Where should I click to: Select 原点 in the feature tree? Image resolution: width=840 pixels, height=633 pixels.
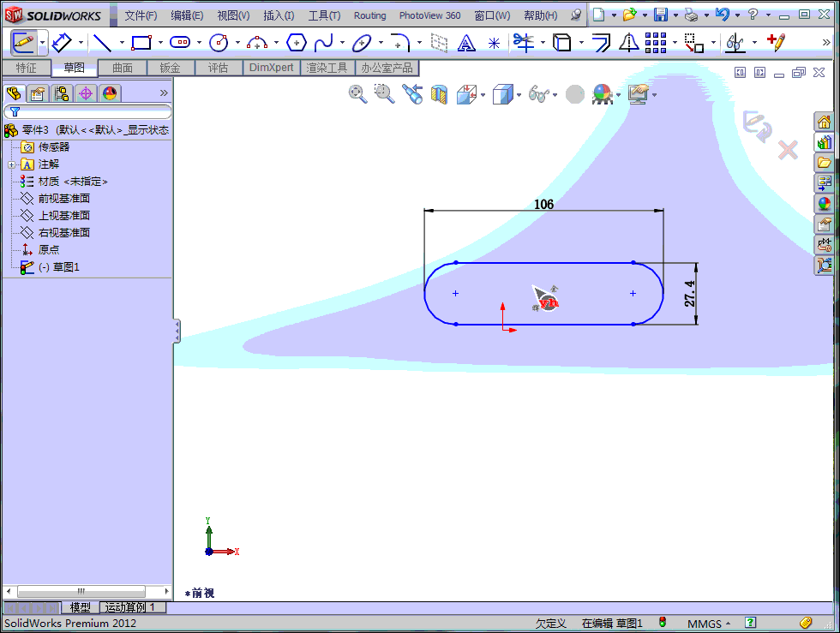pos(49,250)
